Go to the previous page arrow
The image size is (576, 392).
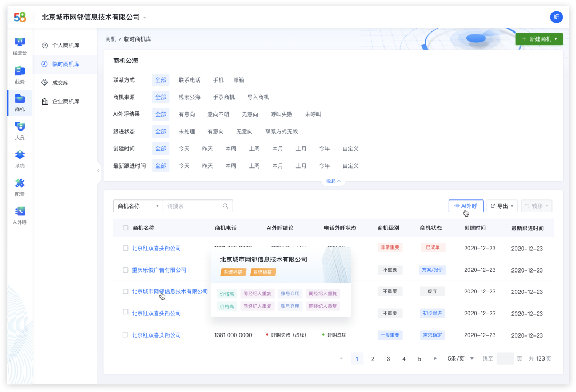coord(341,358)
